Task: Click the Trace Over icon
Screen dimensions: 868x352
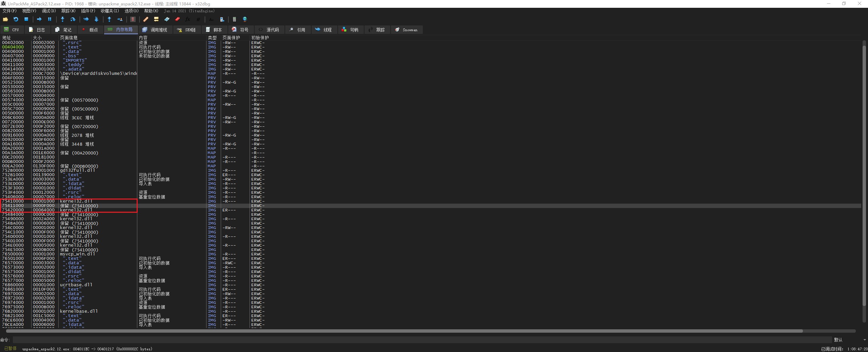Action: click(96, 19)
